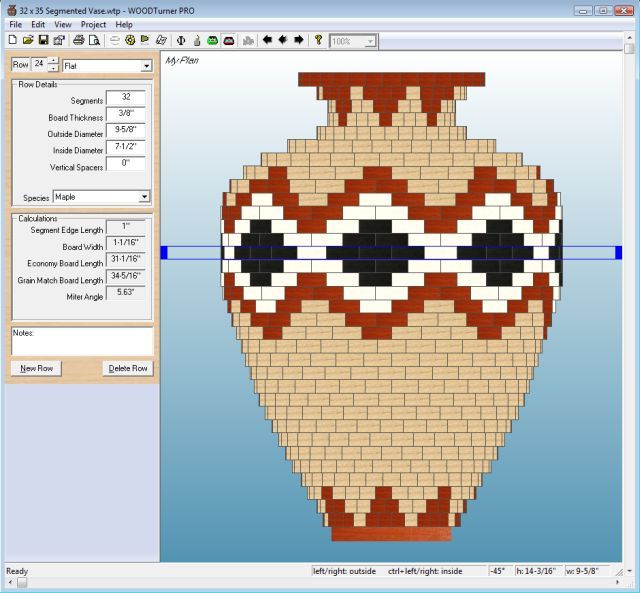The image size is (640, 593).
Task: Click the Help question mark icon
Action: pyautogui.click(x=318, y=41)
